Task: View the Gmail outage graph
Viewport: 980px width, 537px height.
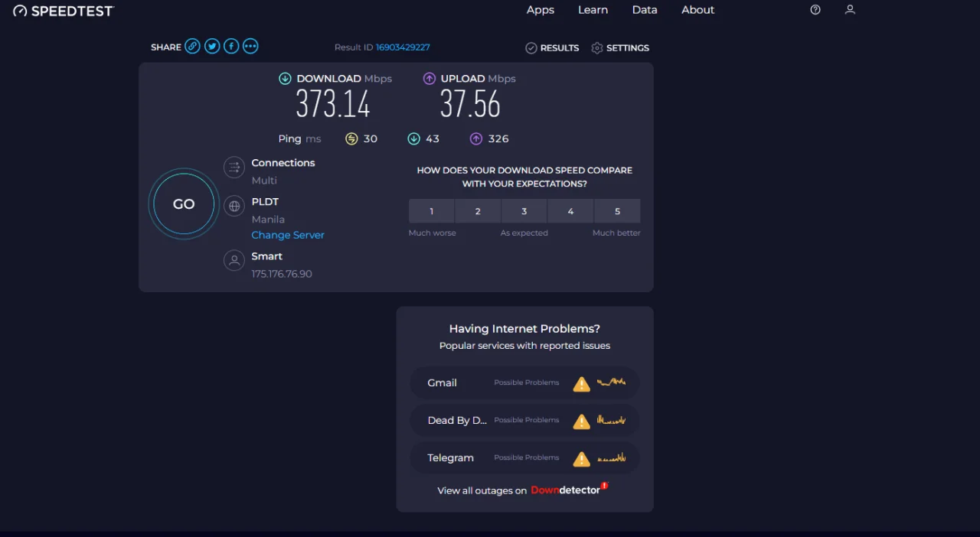Action: tap(612, 382)
